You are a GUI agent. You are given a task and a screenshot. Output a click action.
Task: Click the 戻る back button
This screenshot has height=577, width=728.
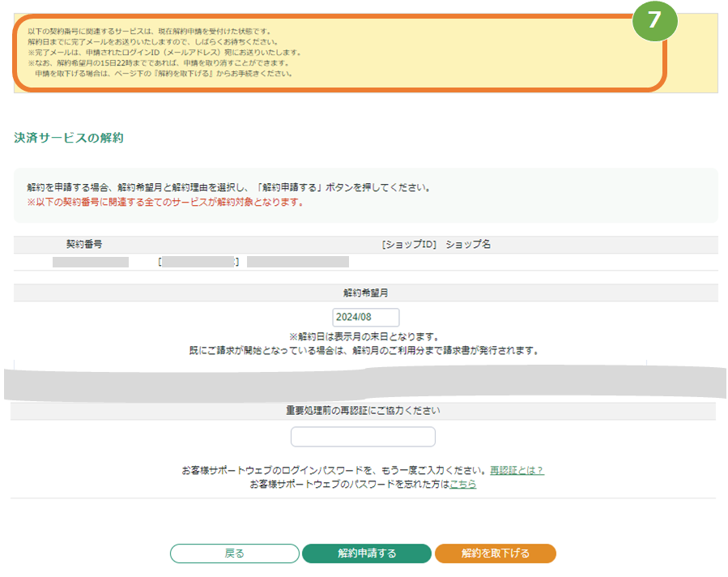coord(235,553)
